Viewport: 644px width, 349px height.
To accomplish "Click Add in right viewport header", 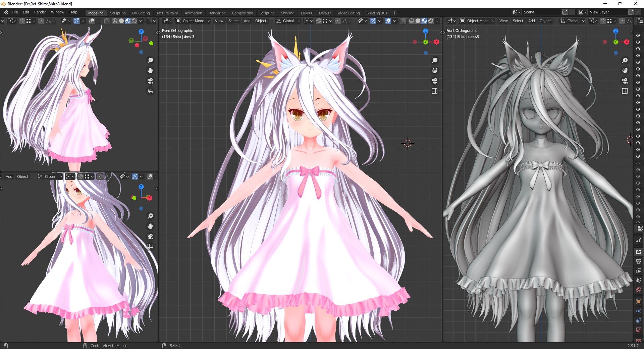I will point(532,21).
